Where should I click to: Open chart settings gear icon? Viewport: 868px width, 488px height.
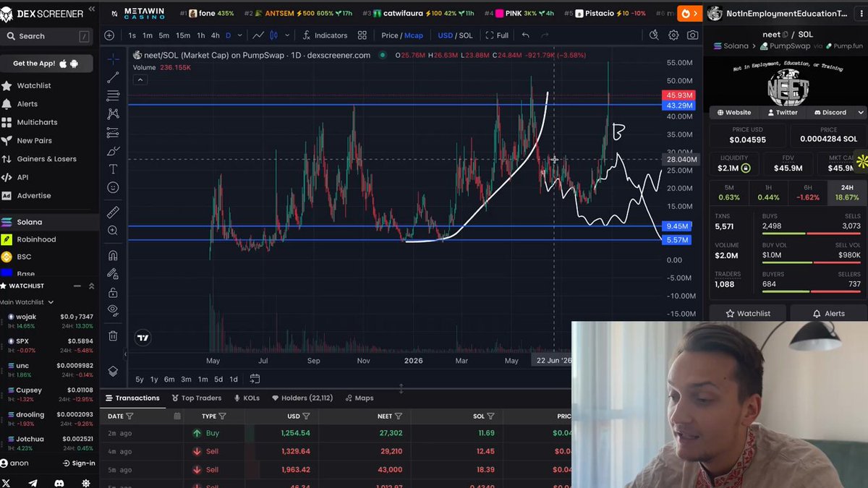[x=673, y=35]
